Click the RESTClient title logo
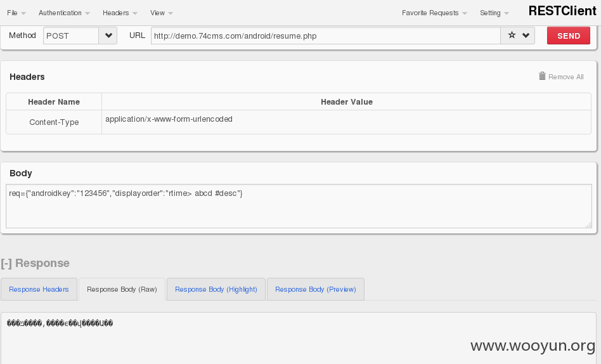 pyautogui.click(x=562, y=11)
